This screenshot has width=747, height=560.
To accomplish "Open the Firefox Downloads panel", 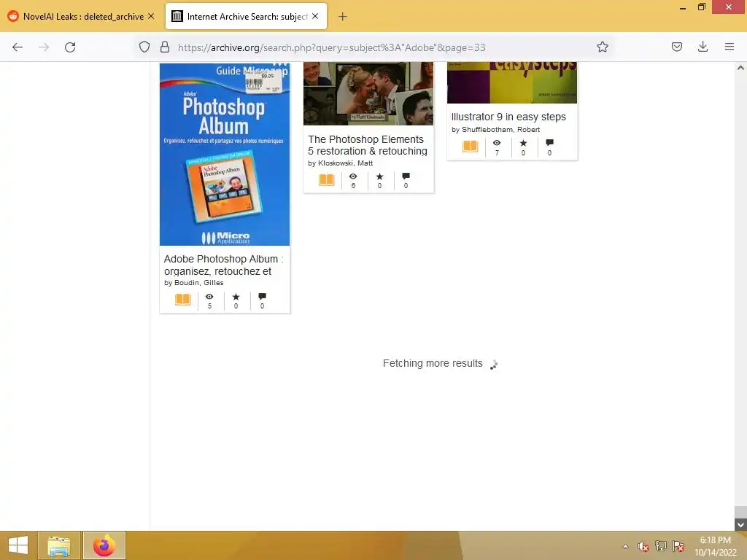I will (703, 47).
